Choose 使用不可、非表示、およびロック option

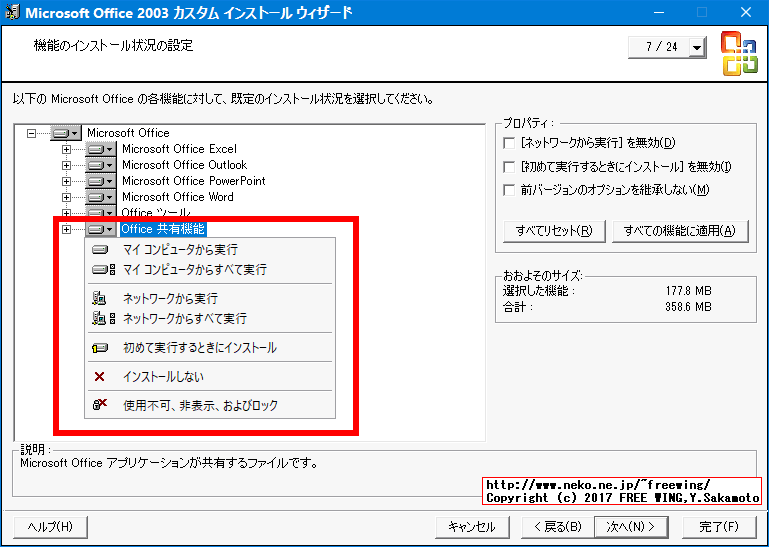[210, 405]
